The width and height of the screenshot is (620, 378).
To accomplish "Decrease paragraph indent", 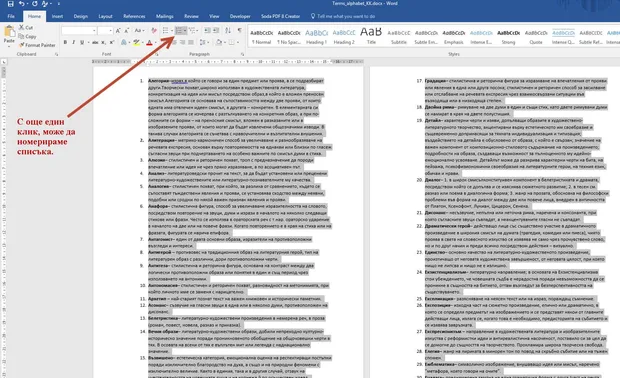I will coord(207,30).
